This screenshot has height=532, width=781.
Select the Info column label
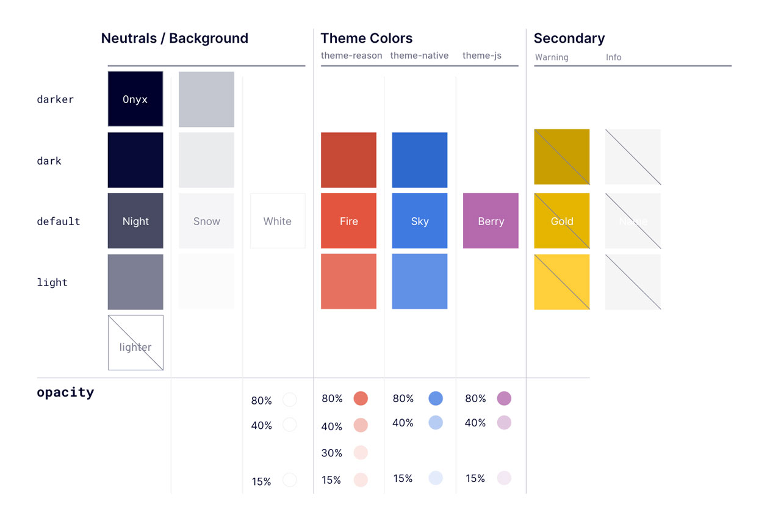pyautogui.click(x=613, y=57)
